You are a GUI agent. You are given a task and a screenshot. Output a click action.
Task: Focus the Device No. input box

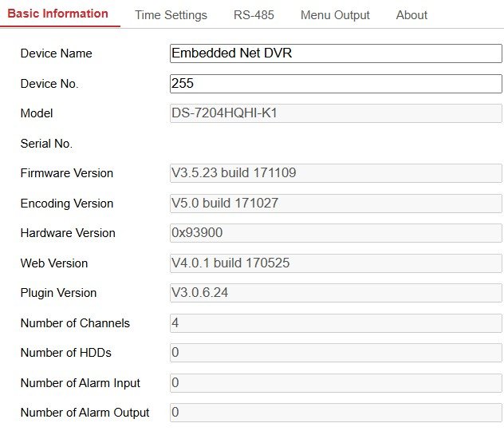(336, 83)
